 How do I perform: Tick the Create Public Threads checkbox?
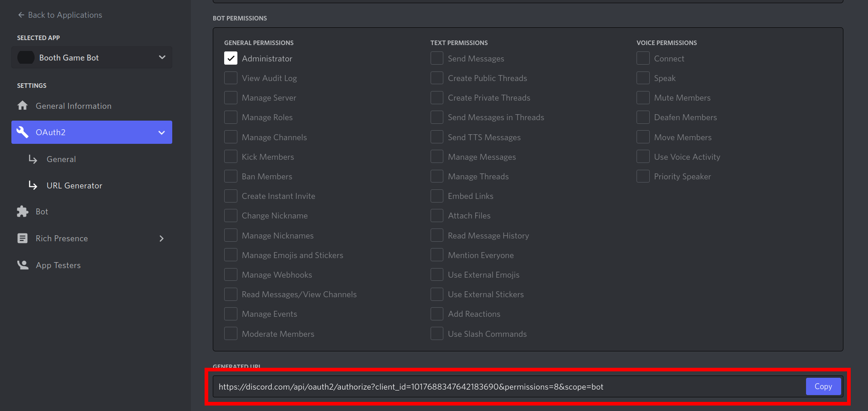point(437,78)
